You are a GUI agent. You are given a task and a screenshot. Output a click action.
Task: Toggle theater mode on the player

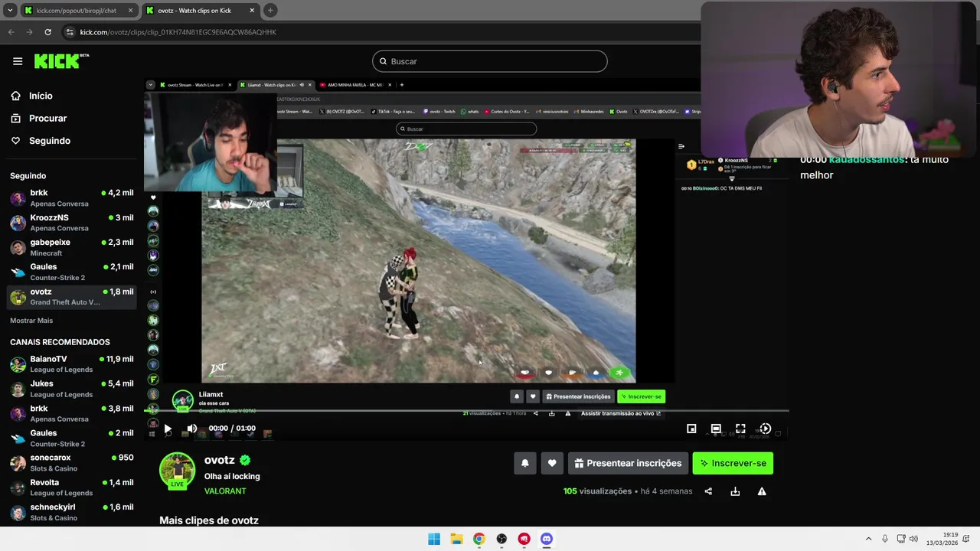tap(716, 429)
